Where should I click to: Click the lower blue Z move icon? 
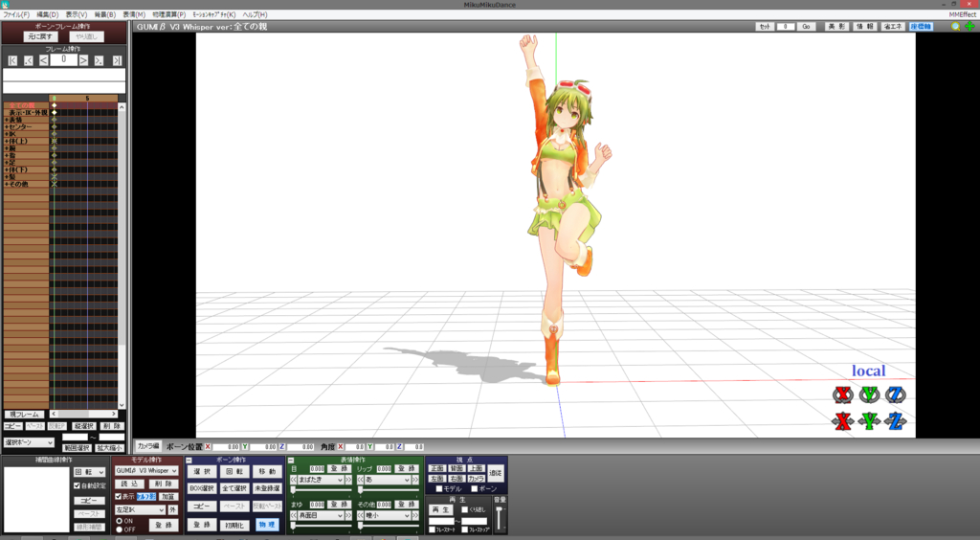(x=896, y=421)
